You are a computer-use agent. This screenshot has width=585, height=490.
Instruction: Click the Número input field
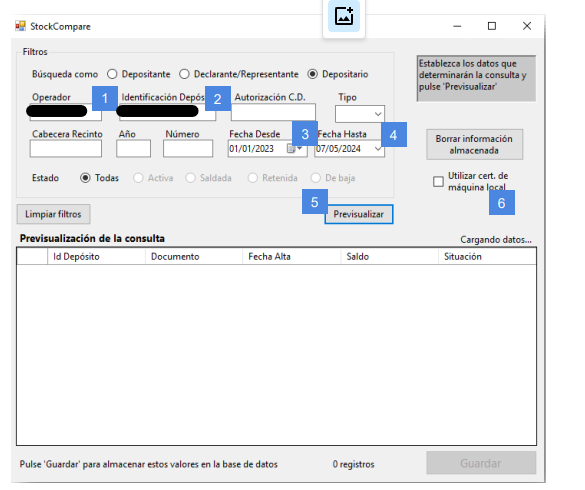(188, 149)
